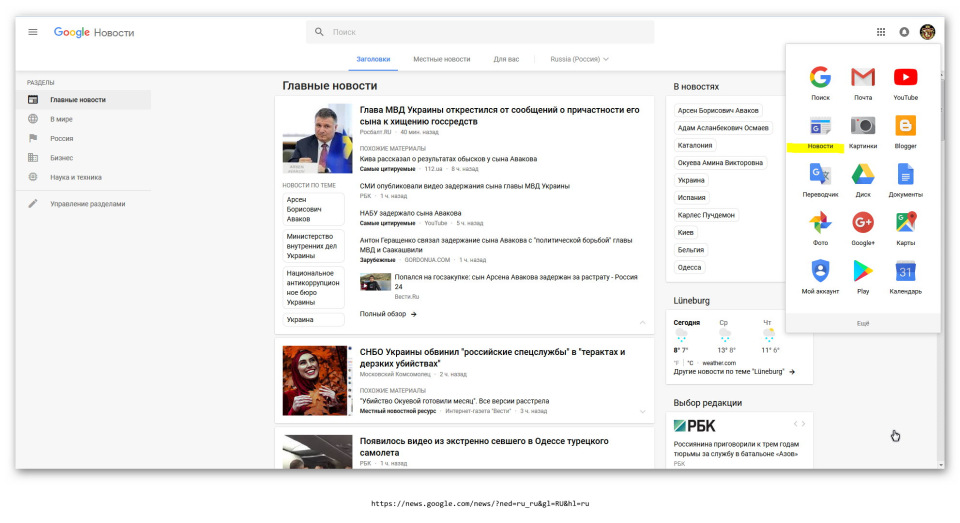Switch weather units to °F
The height and width of the screenshot is (523, 960).
point(677,362)
